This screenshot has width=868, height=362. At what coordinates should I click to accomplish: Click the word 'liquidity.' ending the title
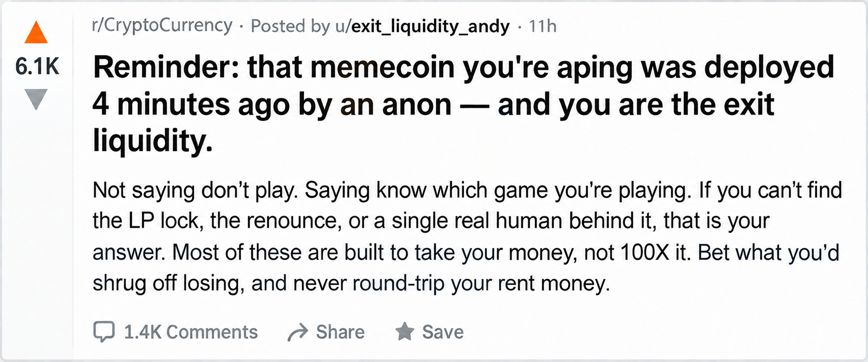pyautogui.click(x=152, y=141)
